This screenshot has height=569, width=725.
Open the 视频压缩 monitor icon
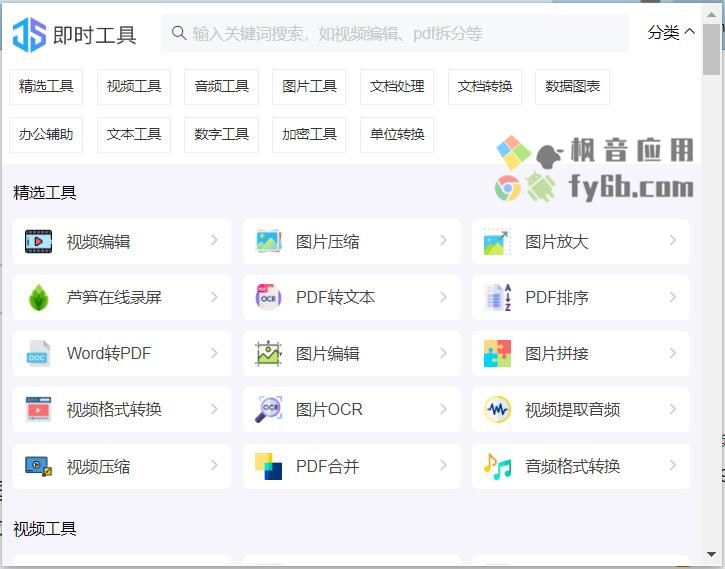pos(38,466)
